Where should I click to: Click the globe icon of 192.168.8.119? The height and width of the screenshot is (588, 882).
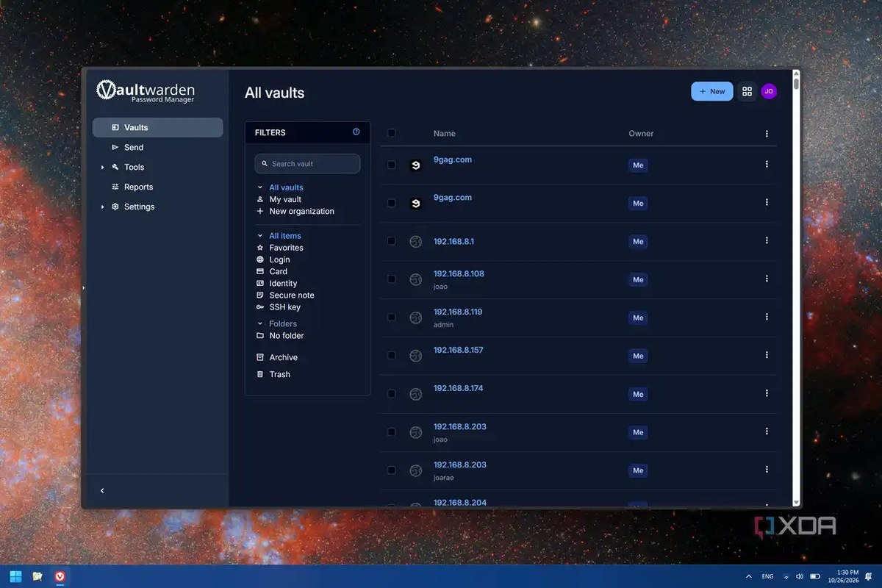pyautogui.click(x=415, y=318)
